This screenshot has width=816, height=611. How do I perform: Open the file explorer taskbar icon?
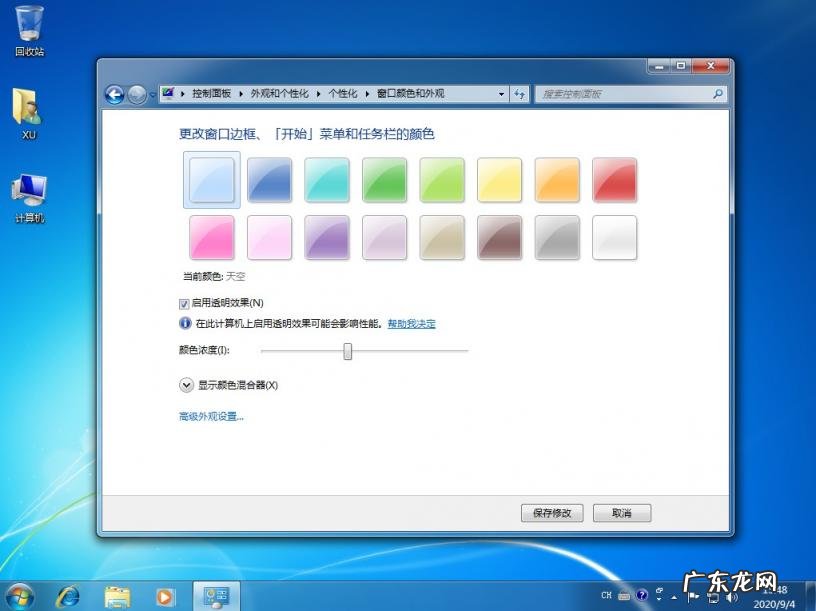click(117, 596)
